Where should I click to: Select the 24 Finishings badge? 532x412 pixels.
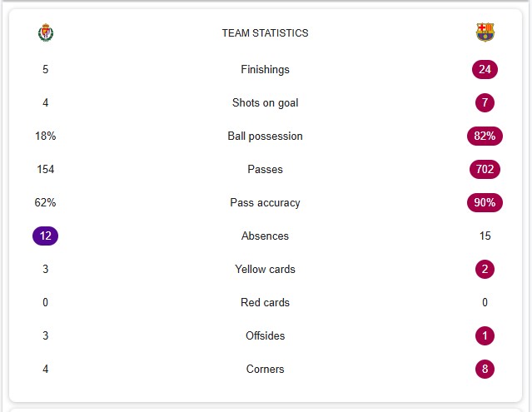tap(485, 70)
